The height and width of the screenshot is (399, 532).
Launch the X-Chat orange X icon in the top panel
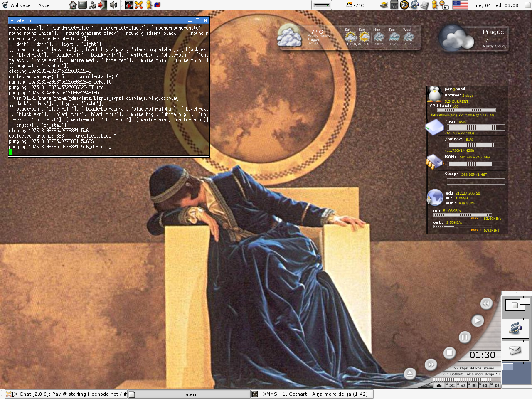139,5
